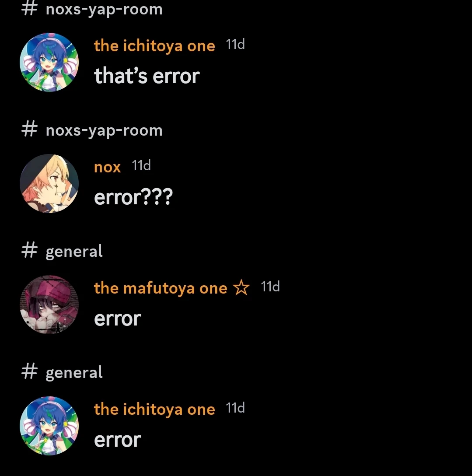Open the mafutoya one avatar
Viewport: 472px width, 476px height.
pyautogui.click(x=49, y=304)
